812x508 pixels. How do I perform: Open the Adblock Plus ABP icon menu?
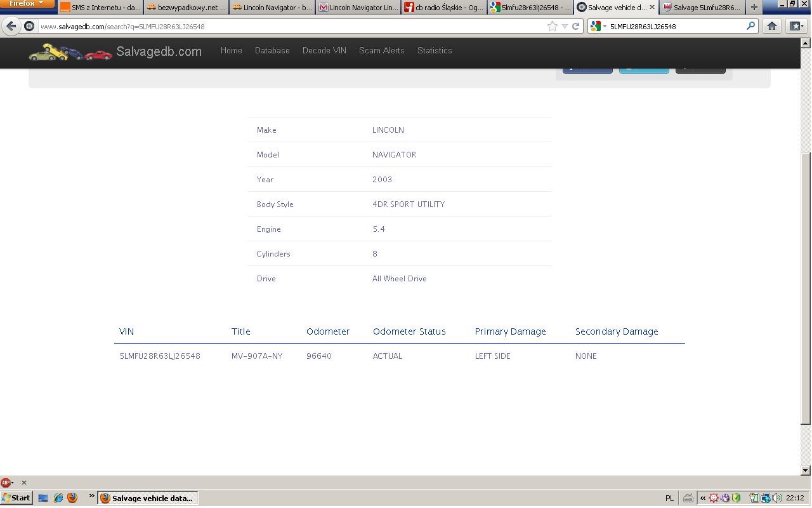pyautogui.click(x=6, y=483)
